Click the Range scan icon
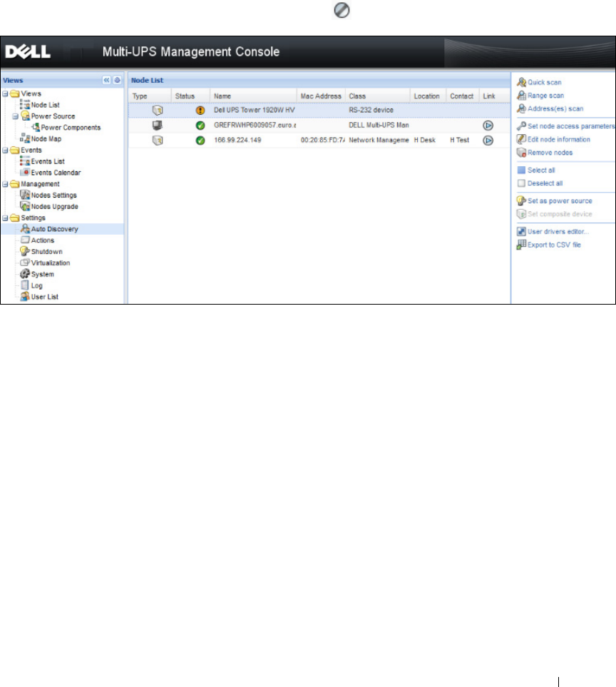This screenshot has height=687, width=616. 521,95
